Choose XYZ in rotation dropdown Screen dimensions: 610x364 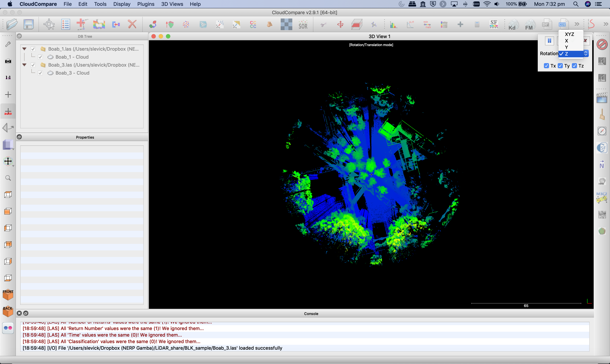point(571,34)
